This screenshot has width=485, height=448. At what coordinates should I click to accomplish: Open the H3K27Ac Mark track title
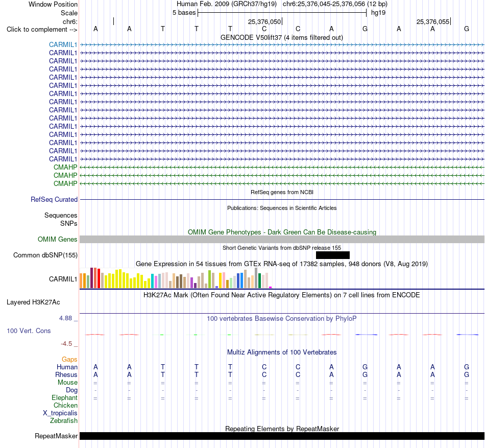coord(282,295)
